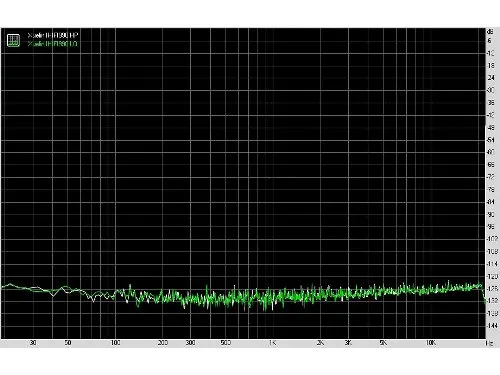
Task: Click the dB unit label on vertical axis
Action: [490, 32]
